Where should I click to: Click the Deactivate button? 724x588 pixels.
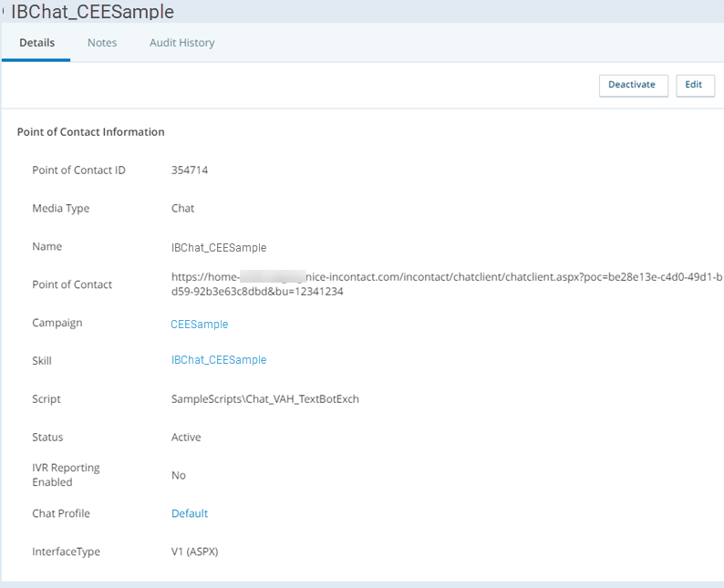633,86
